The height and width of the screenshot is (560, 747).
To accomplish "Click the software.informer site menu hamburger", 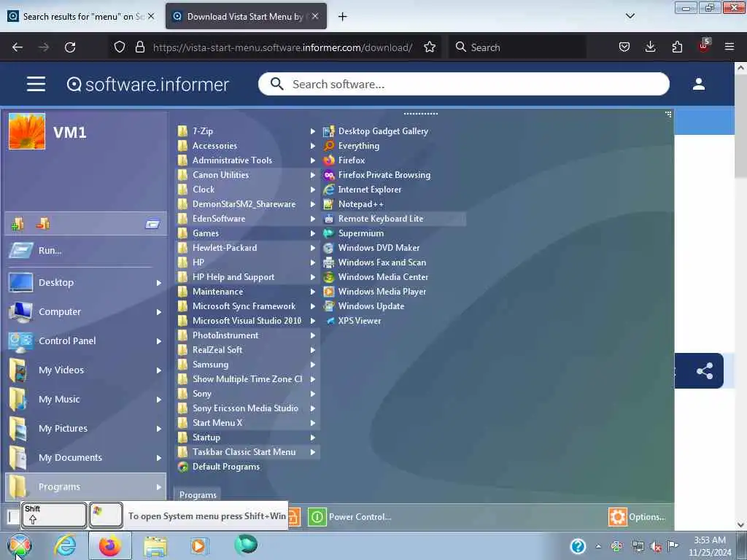I will click(x=36, y=85).
